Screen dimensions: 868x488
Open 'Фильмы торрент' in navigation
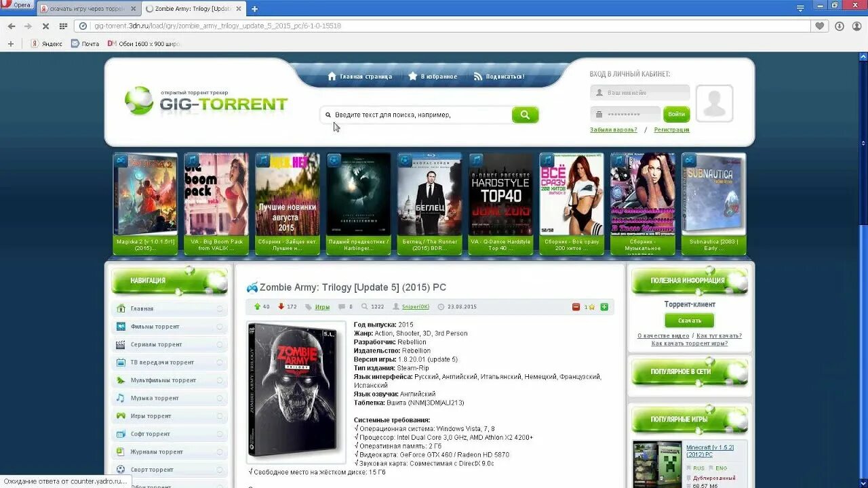[x=170, y=327]
